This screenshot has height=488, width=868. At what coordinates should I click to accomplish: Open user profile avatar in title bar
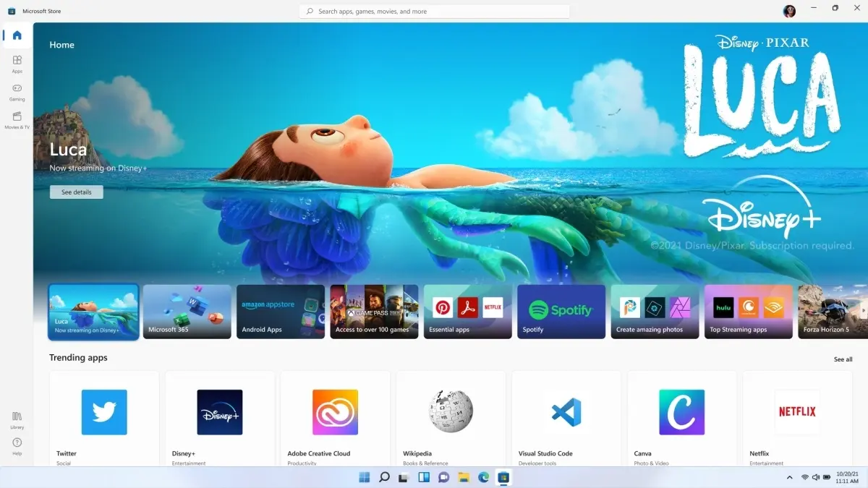click(789, 11)
